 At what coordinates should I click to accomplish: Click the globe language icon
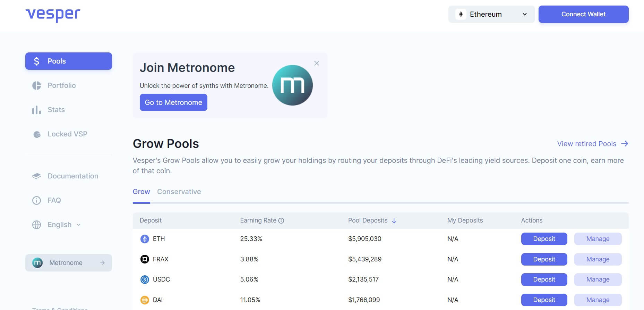36,225
